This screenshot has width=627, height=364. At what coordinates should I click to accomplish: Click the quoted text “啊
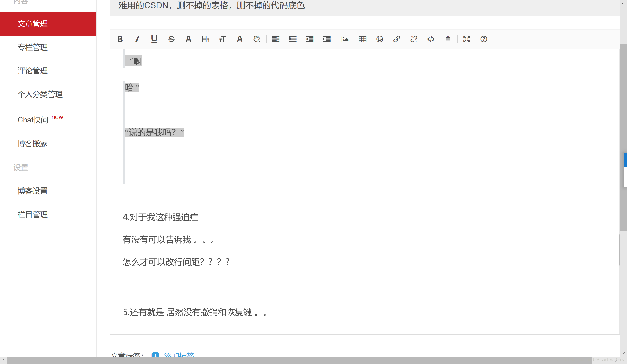click(133, 61)
